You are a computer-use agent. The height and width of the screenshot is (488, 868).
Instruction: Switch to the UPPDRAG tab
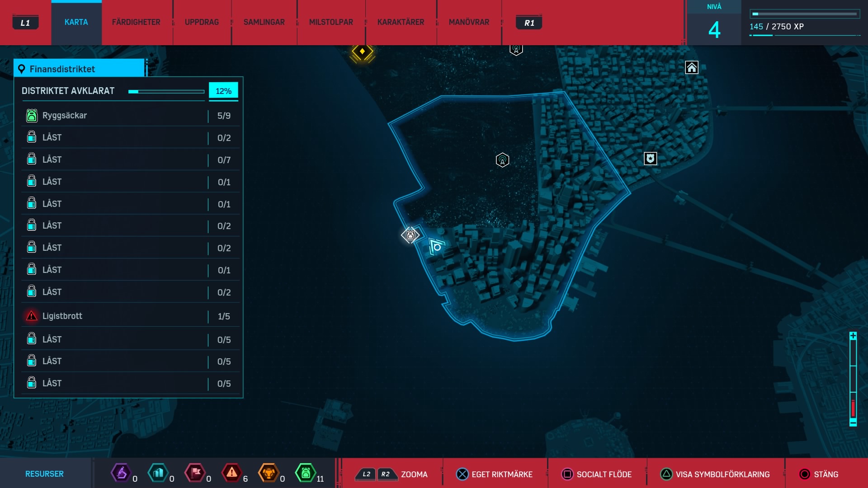202,22
